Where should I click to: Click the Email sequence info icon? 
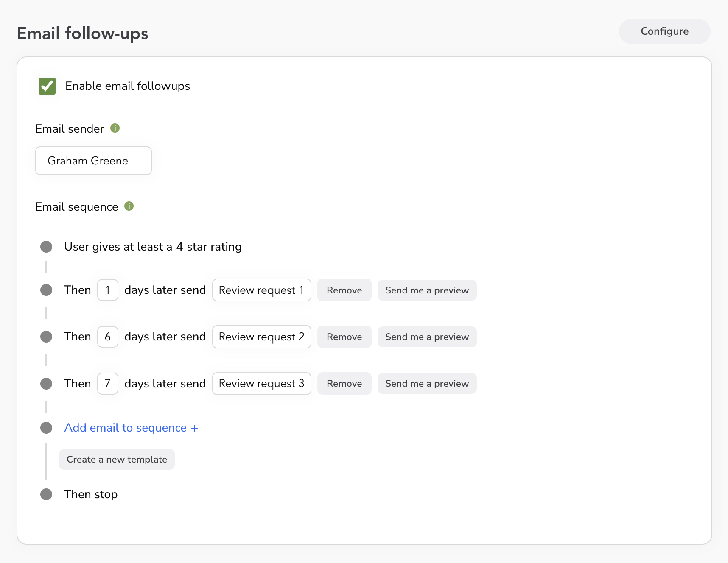click(130, 206)
